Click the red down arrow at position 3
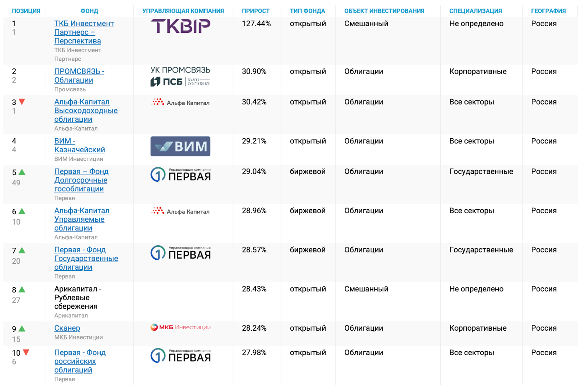 [22, 102]
